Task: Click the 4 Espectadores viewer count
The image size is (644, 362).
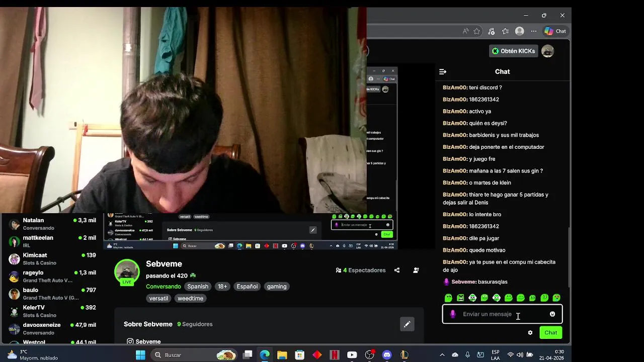Action: pos(361,270)
